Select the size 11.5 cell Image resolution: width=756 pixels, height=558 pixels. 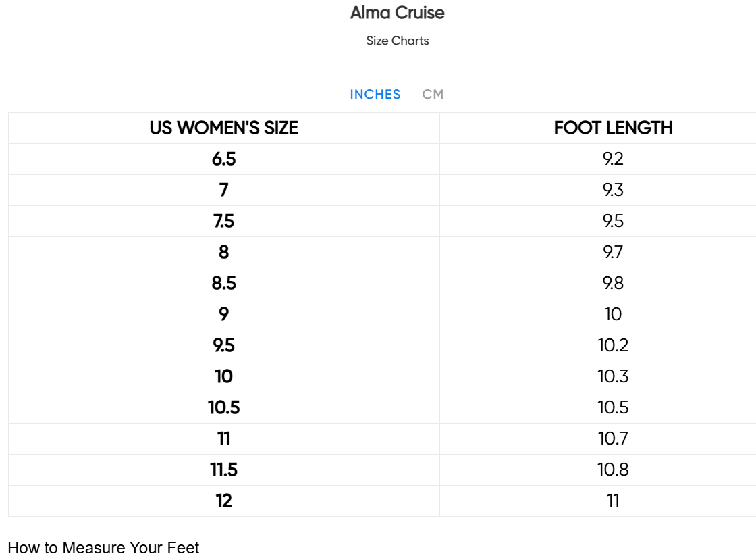[x=223, y=470]
